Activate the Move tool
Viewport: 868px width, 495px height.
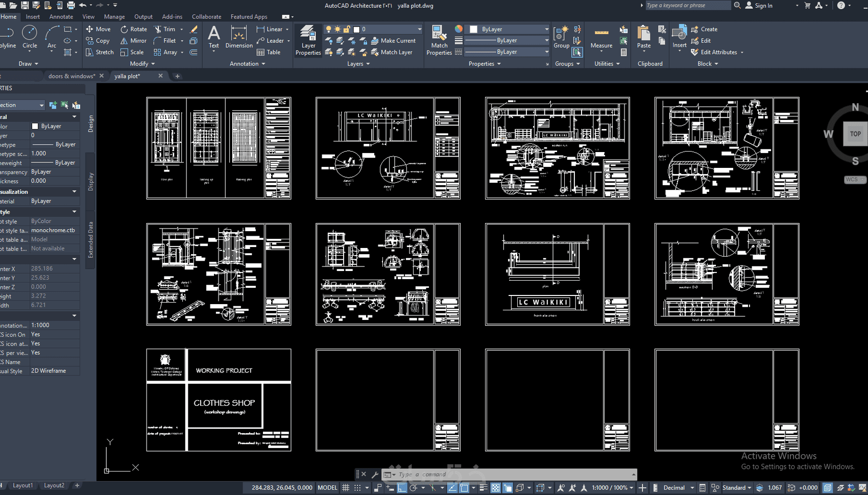[98, 29]
